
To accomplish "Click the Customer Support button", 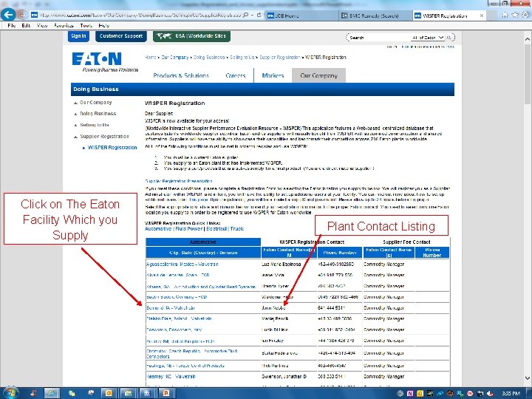I will [121, 36].
